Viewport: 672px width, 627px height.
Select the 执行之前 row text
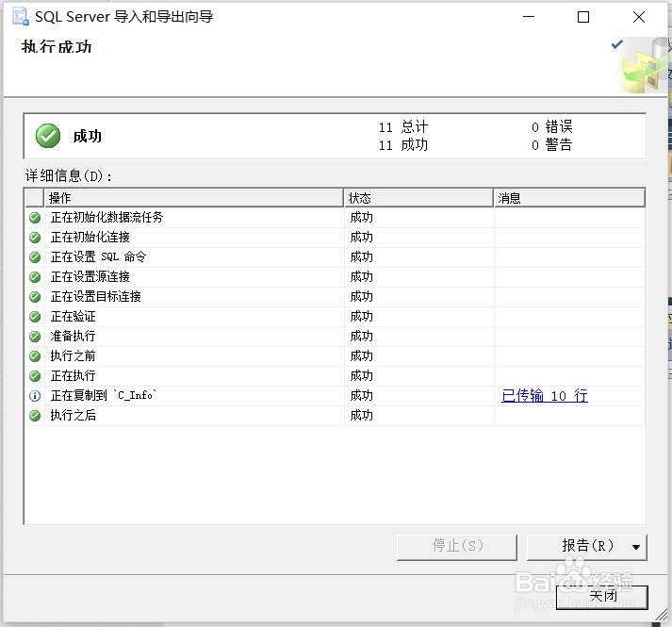coord(73,356)
